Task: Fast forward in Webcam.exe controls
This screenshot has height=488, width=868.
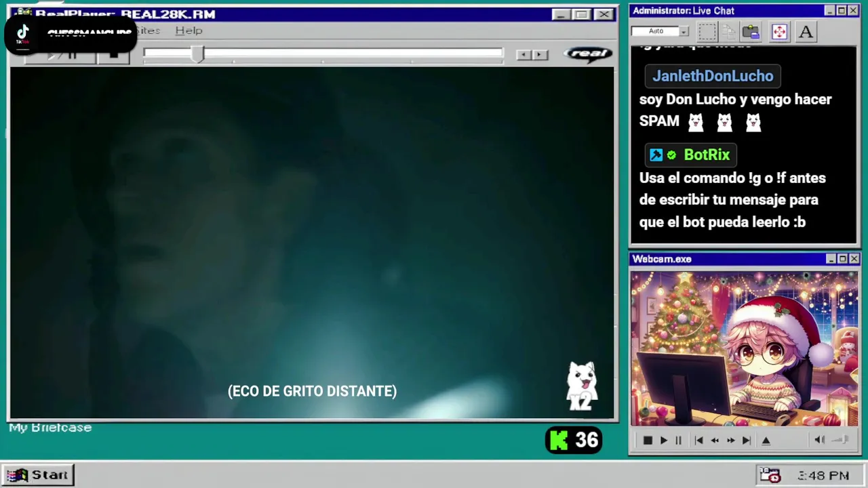Action: click(730, 441)
